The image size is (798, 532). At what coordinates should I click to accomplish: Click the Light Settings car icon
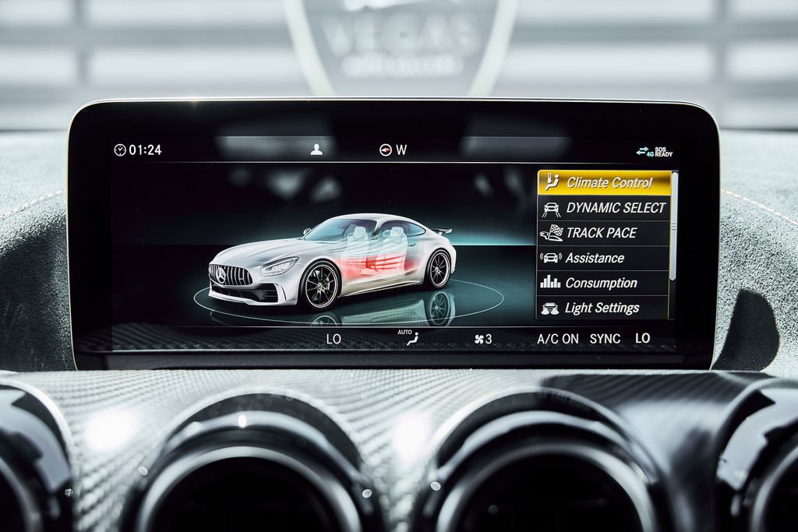pyautogui.click(x=549, y=308)
